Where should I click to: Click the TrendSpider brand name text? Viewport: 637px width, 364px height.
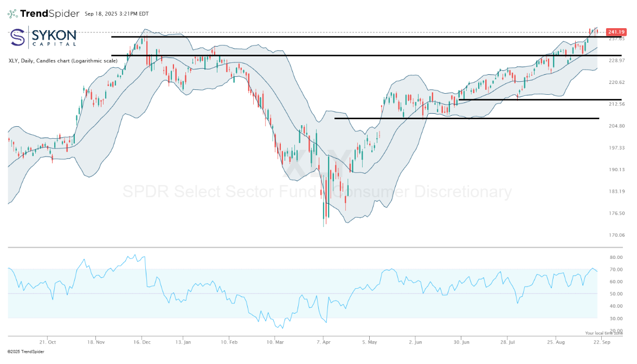[49, 14]
